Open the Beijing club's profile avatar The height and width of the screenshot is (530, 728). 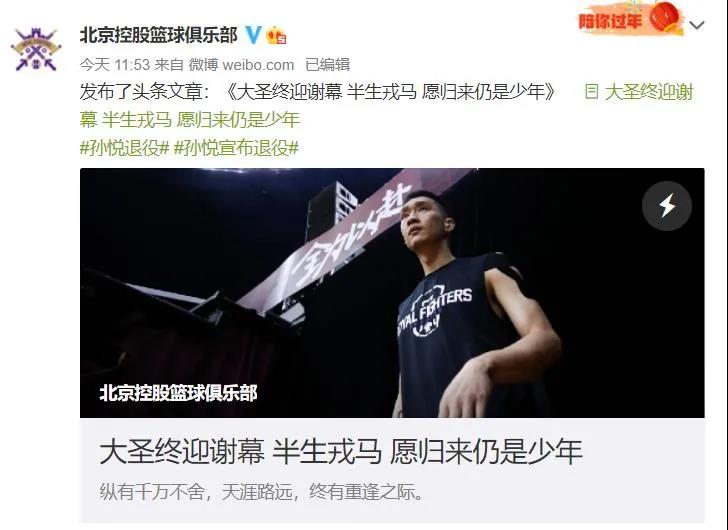click(36, 50)
